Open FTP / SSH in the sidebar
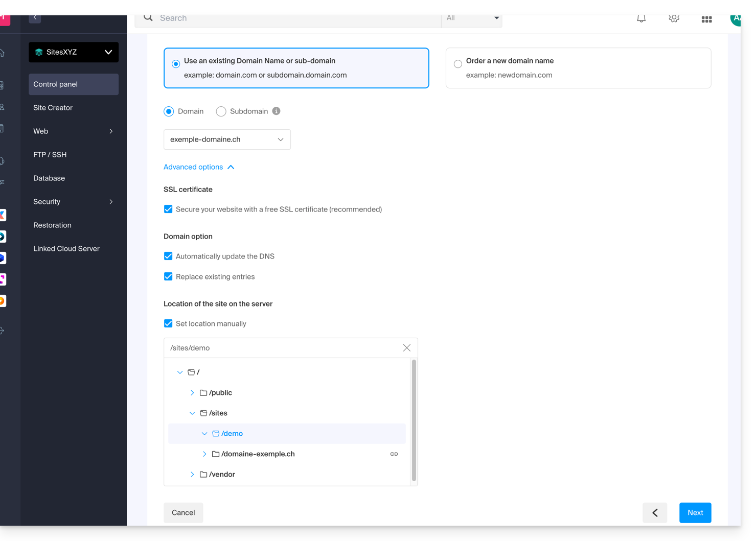 click(x=50, y=155)
